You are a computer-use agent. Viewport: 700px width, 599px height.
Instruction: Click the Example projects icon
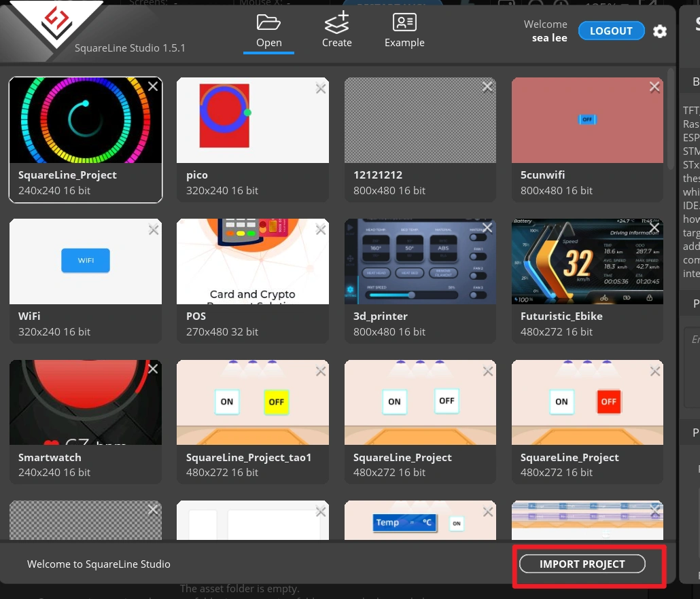click(404, 22)
